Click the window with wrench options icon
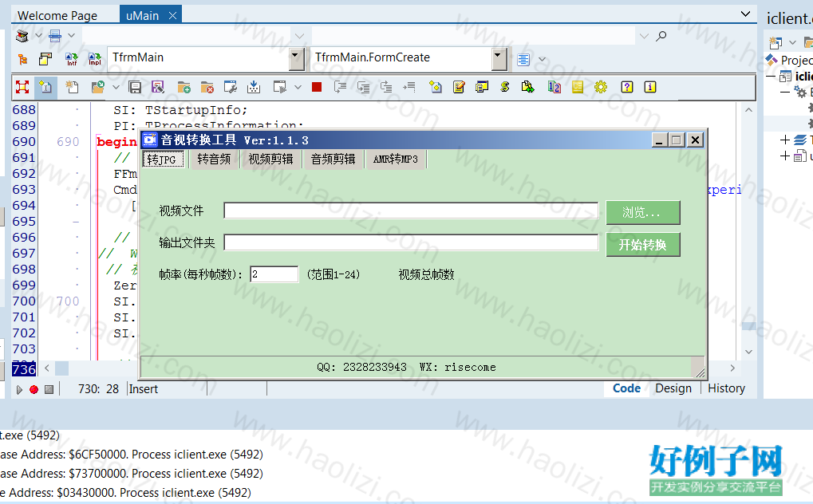The width and height of the screenshot is (813, 504). pos(231,87)
